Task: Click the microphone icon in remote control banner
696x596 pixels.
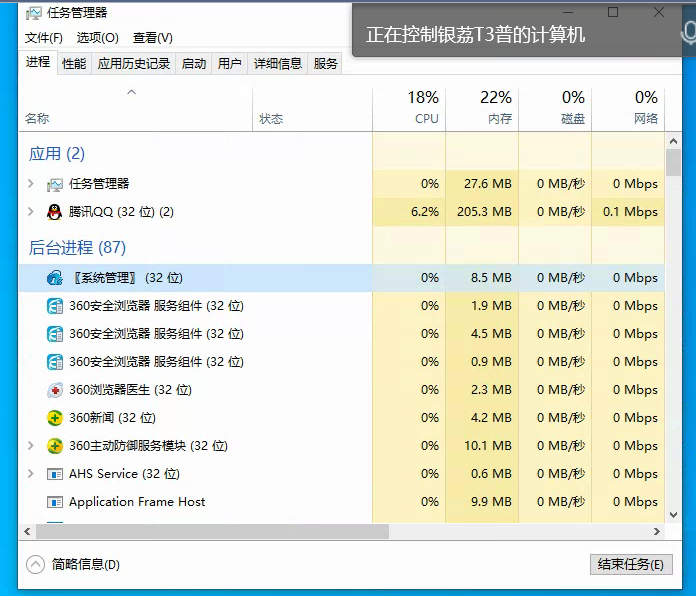Action: click(x=689, y=34)
